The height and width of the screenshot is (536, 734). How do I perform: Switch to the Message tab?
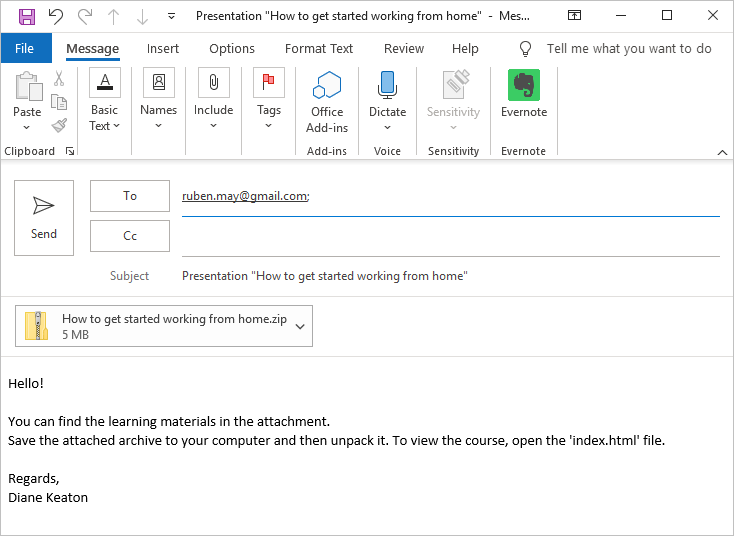(x=93, y=48)
